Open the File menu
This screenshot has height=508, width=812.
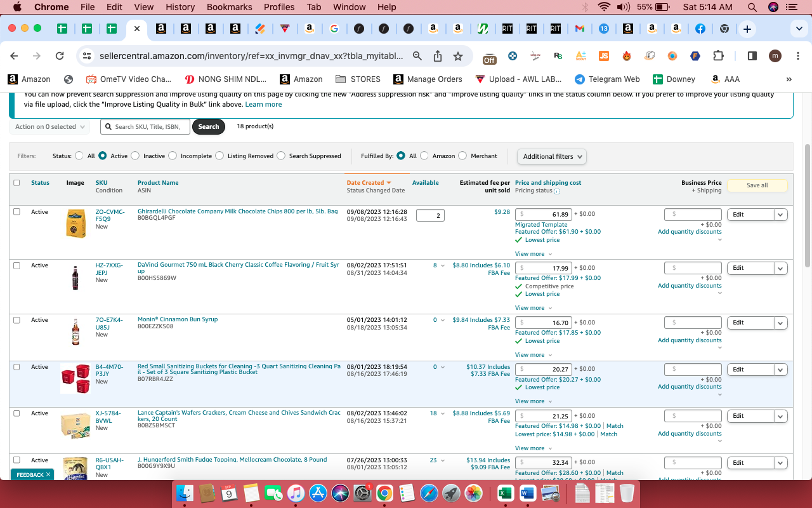(x=88, y=7)
